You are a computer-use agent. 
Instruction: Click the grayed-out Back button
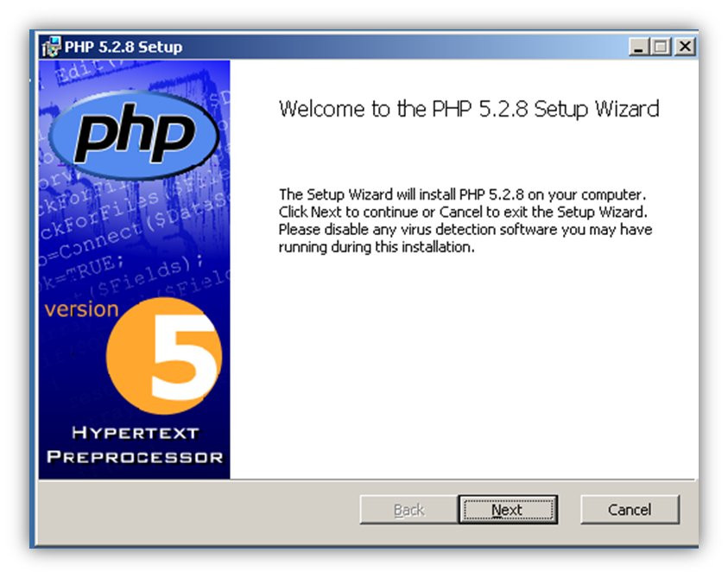(x=408, y=510)
